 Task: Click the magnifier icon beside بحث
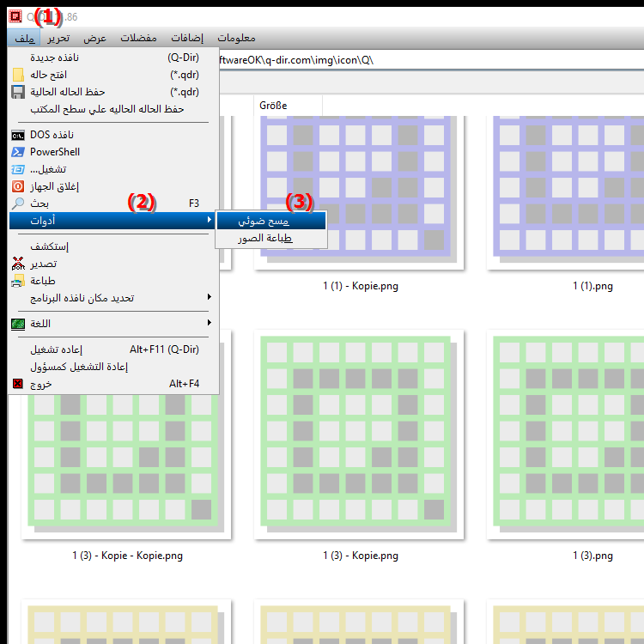[x=18, y=204]
